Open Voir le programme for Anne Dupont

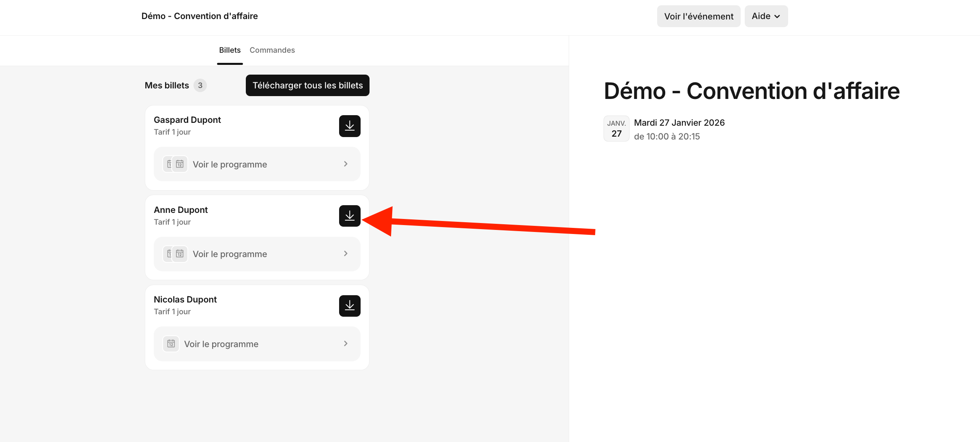click(x=230, y=254)
